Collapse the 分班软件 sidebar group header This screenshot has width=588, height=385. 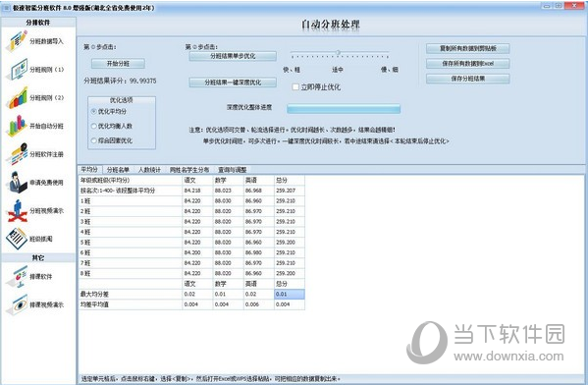(38, 23)
